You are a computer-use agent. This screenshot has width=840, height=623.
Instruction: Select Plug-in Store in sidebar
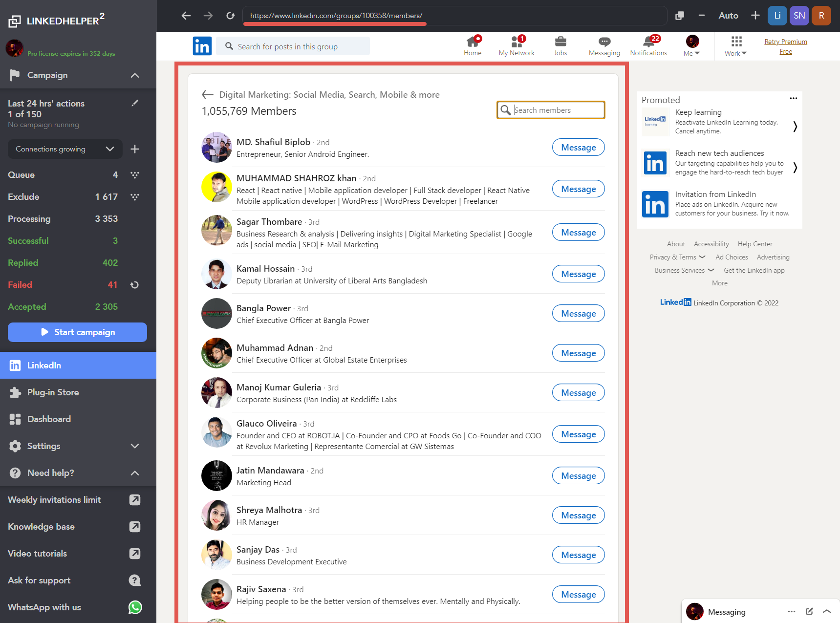53,392
